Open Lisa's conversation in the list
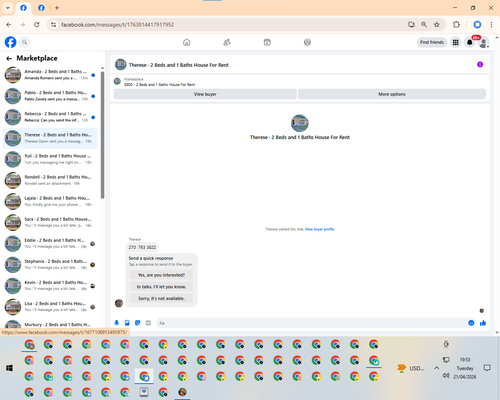500x400 pixels. tap(50, 307)
